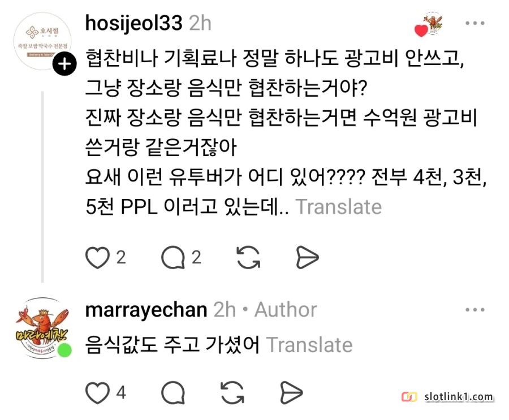509x420 pixels.
Task: Tap the author-liked avatar with heart
Action: point(429,24)
